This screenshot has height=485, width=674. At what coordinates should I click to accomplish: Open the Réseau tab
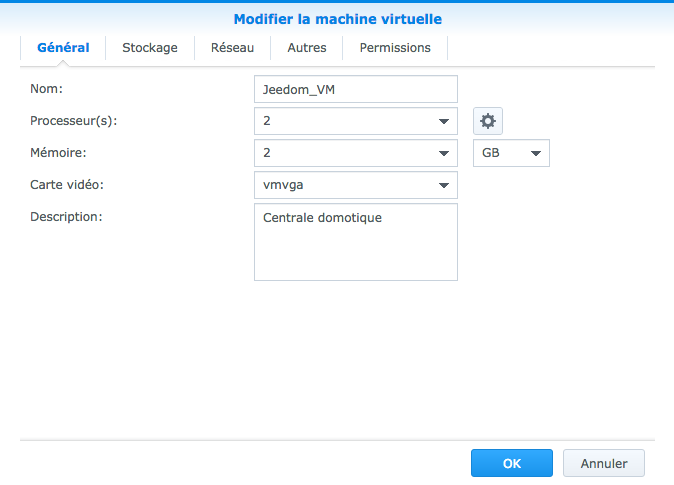click(232, 47)
